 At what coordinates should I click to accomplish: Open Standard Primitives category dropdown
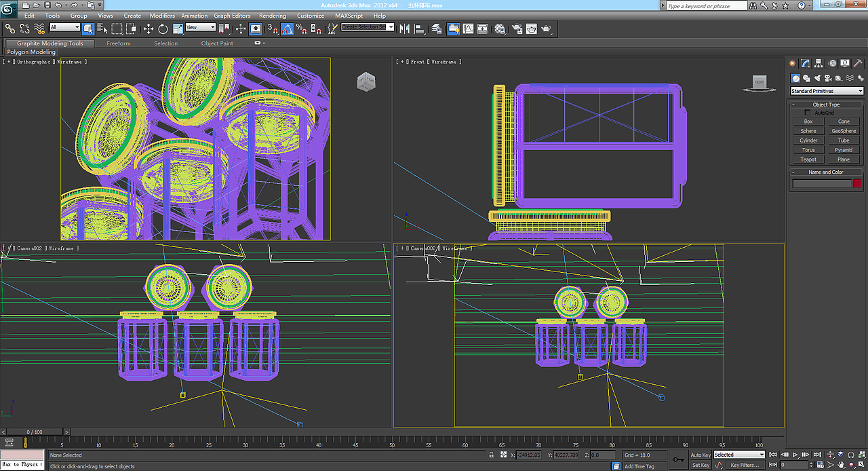827,91
